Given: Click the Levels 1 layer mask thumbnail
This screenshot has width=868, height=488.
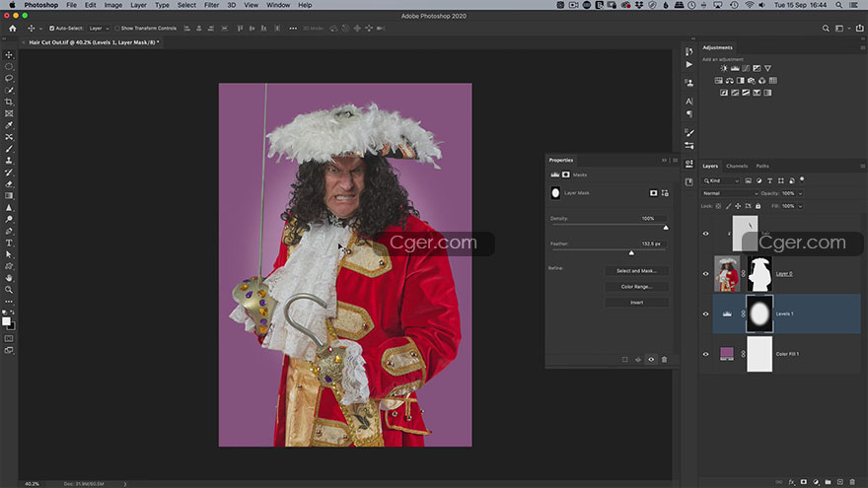Looking at the screenshot, I should 759,314.
